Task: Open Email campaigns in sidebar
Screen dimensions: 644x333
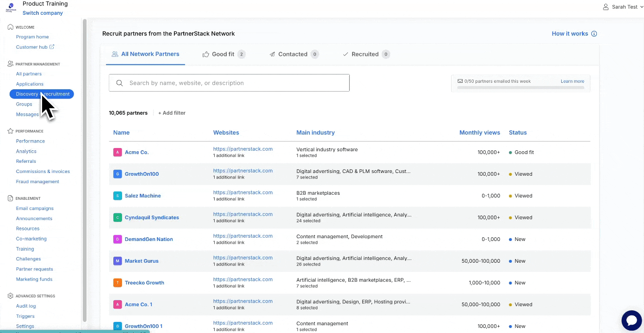Action: 35,209
